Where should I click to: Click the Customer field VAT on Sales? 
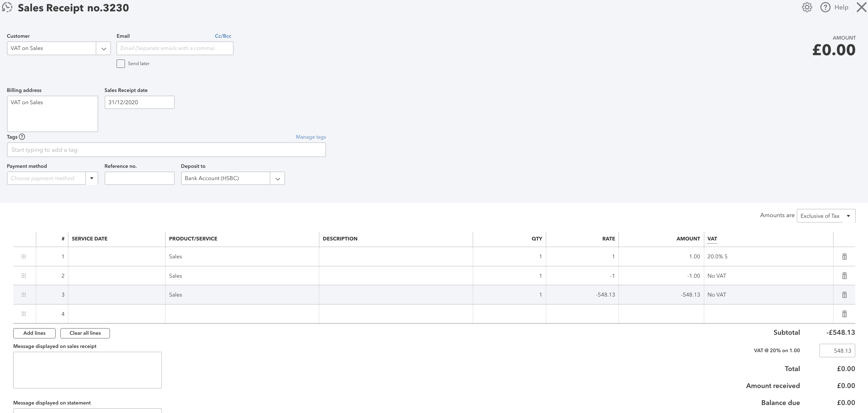coord(52,49)
